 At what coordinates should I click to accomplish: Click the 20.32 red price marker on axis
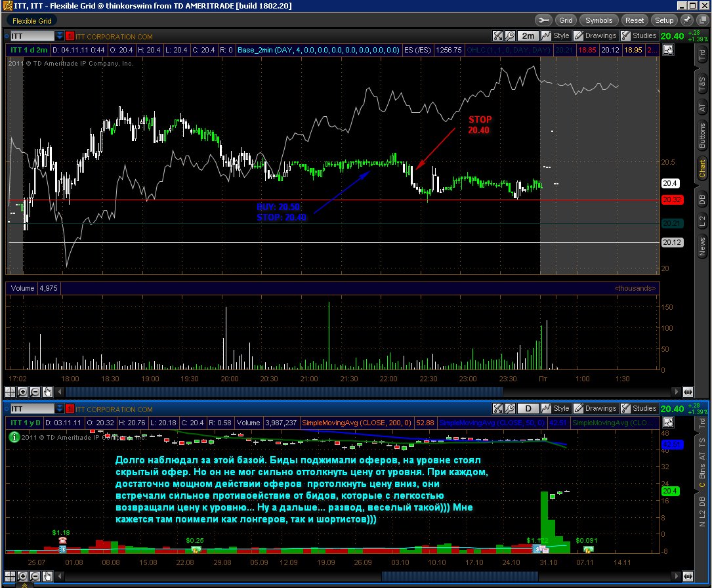point(671,199)
